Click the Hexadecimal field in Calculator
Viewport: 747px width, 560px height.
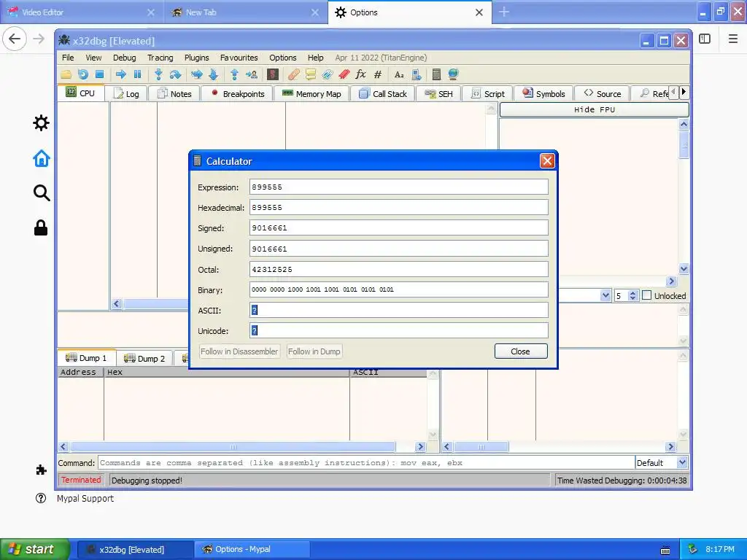pos(399,208)
